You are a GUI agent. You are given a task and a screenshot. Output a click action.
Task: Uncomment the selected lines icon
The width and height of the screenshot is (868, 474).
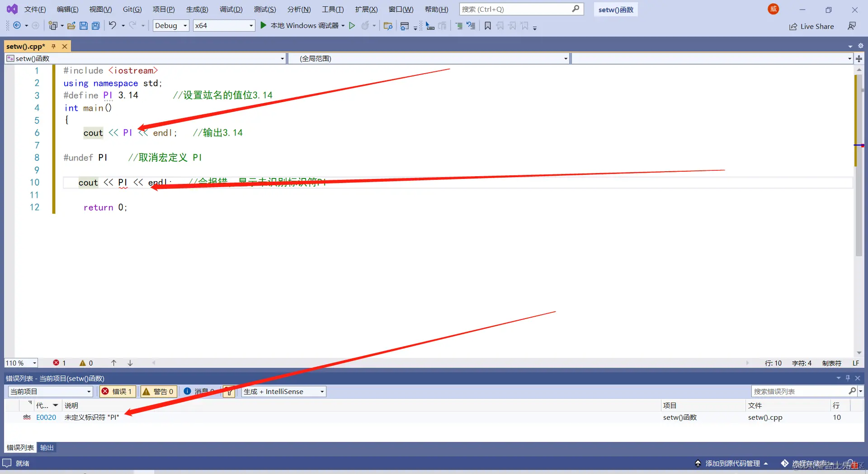pyautogui.click(x=471, y=26)
